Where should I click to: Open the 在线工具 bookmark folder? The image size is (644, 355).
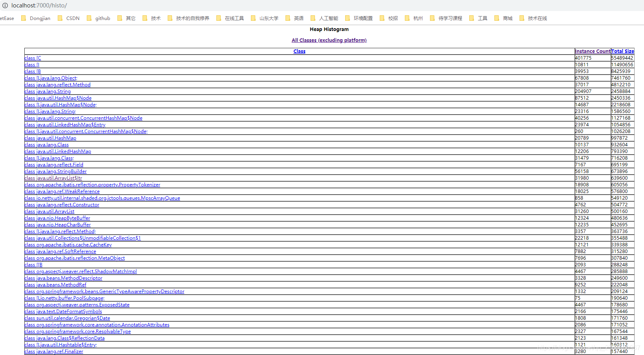click(x=230, y=18)
